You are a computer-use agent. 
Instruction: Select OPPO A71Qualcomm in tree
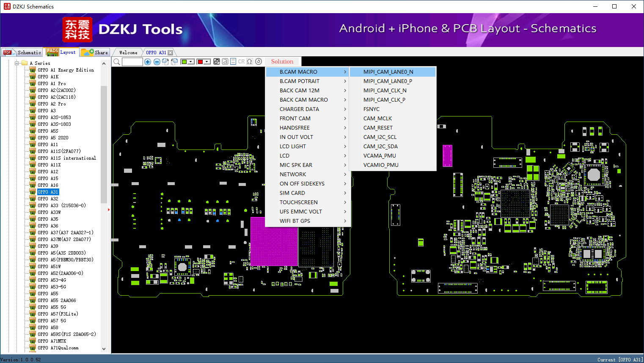click(58, 348)
